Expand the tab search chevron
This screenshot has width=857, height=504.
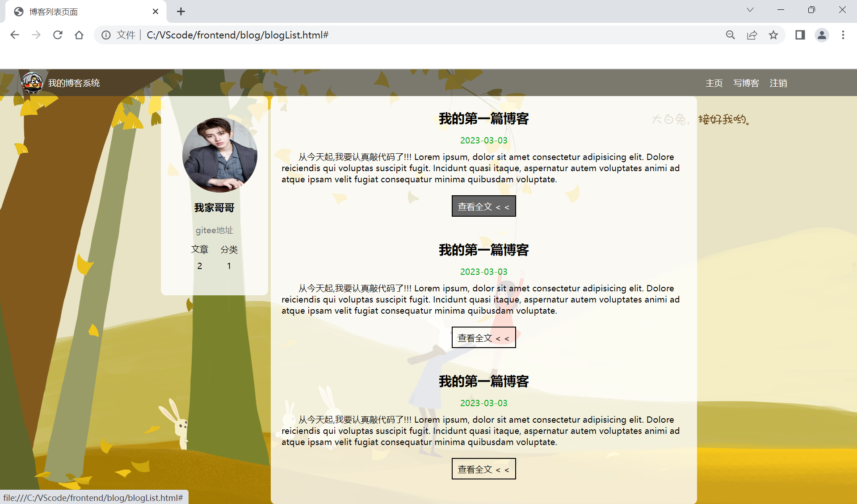click(750, 10)
